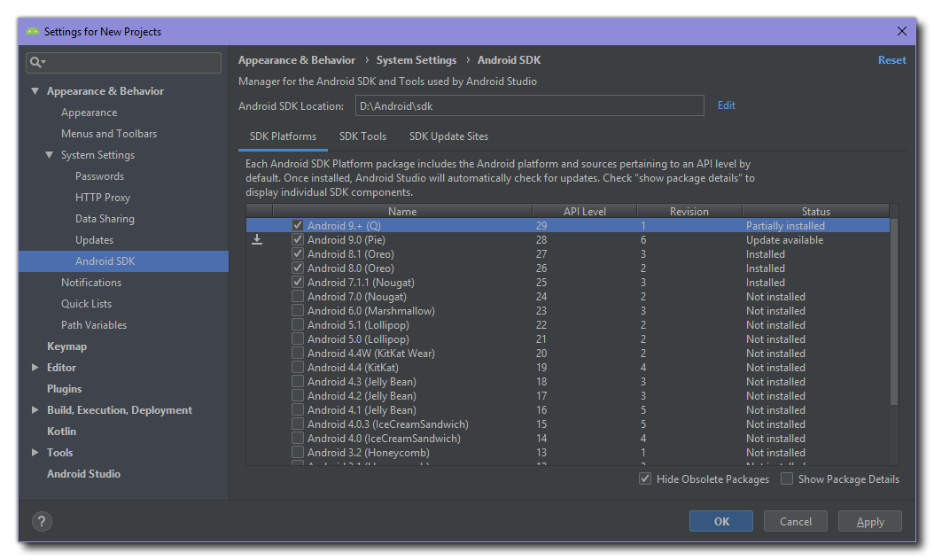
Task: Collapse the Appearance & Behavior section
Action: click(x=35, y=91)
